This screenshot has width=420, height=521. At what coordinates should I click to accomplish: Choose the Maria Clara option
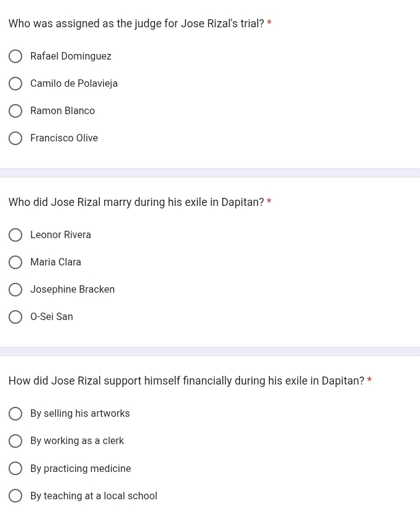click(16, 262)
